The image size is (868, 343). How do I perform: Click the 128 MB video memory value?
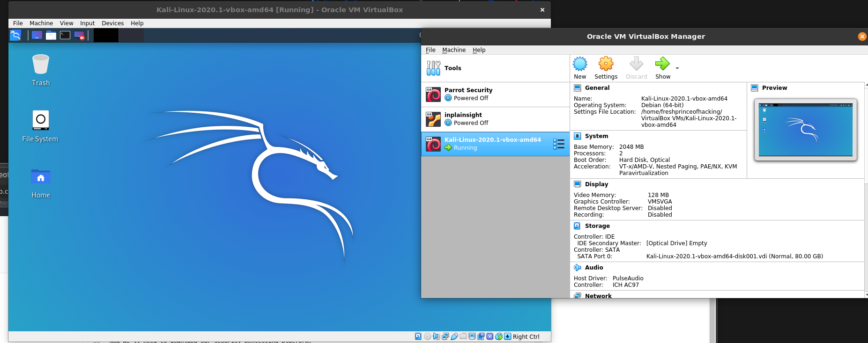tap(658, 195)
